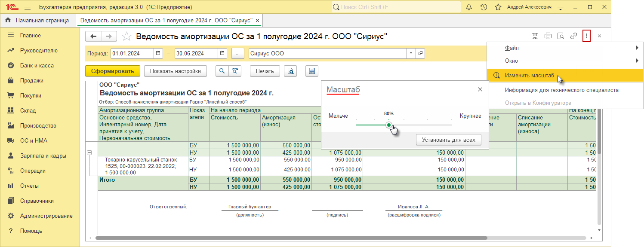Open the service settings icon next to user name
The width and height of the screenshot is (644, 247).
[x=561, y=7]
